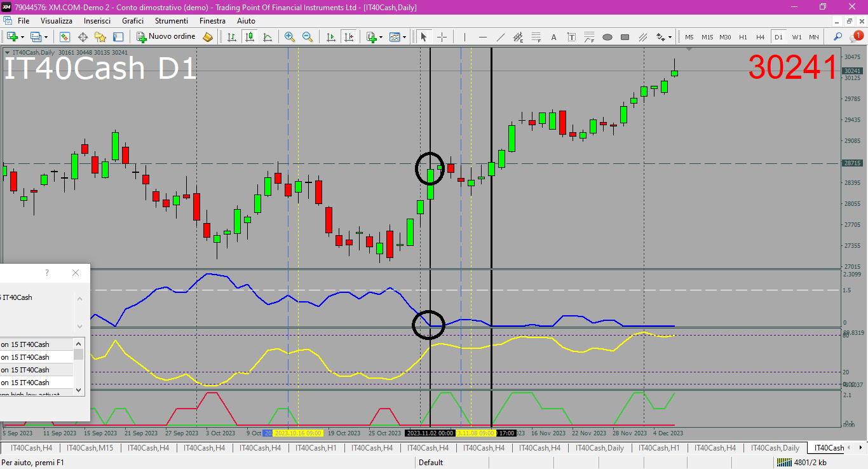
Task: Open the File menu
Action: 24,21
